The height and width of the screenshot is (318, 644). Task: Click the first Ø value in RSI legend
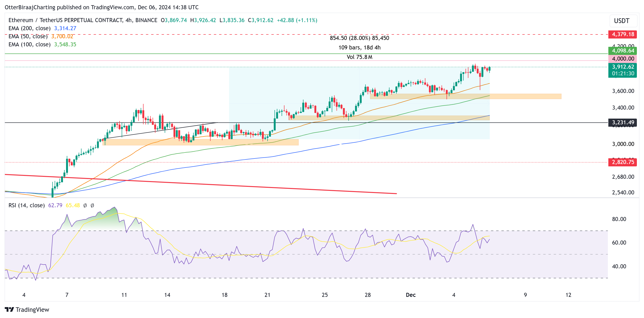pyautogui.click(x=85, y=205)
